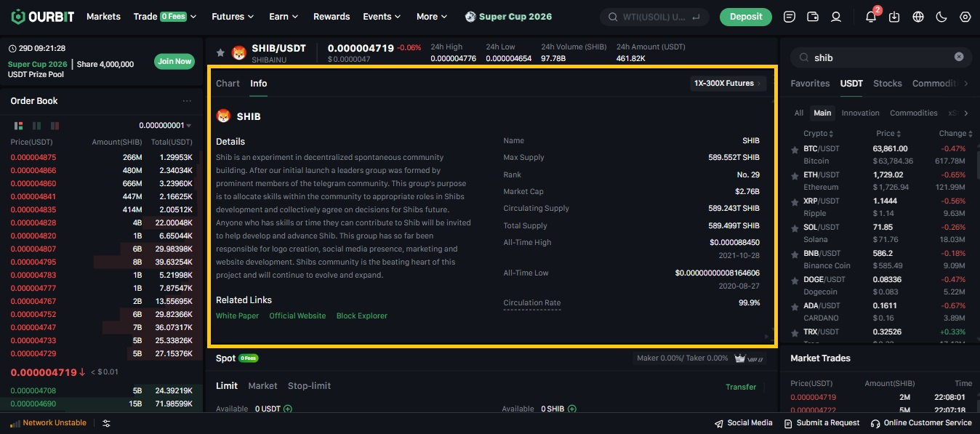Favorite ADA/USDT with its star
Screen dimensions: 980x434
click(795, 307)
